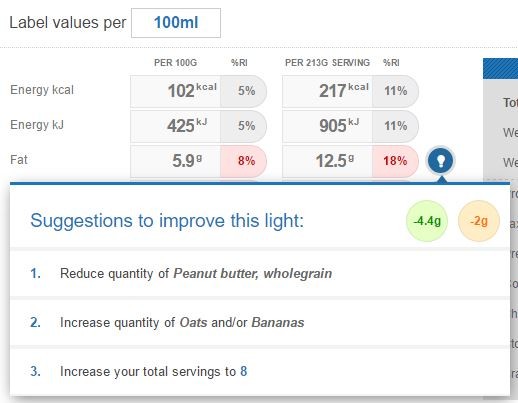518x403 pixels.
Task: Select the green -4.4g badge
Action: tap(427, 221)
